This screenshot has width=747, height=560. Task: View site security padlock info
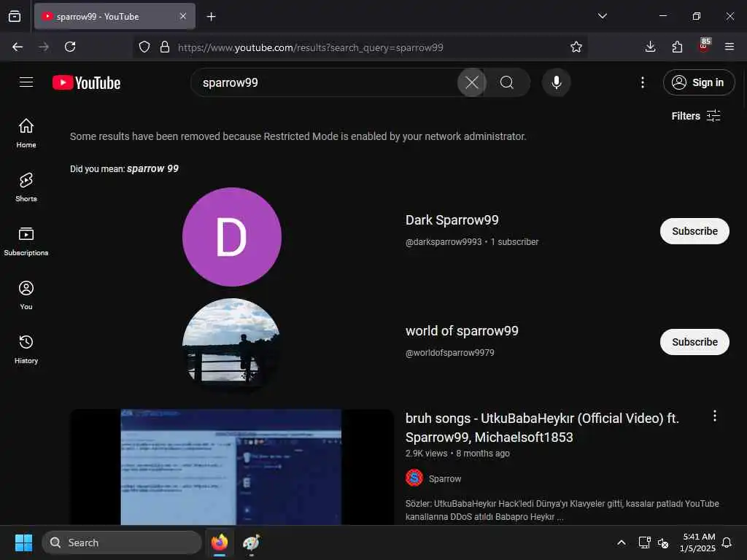[x=165, y=47]
